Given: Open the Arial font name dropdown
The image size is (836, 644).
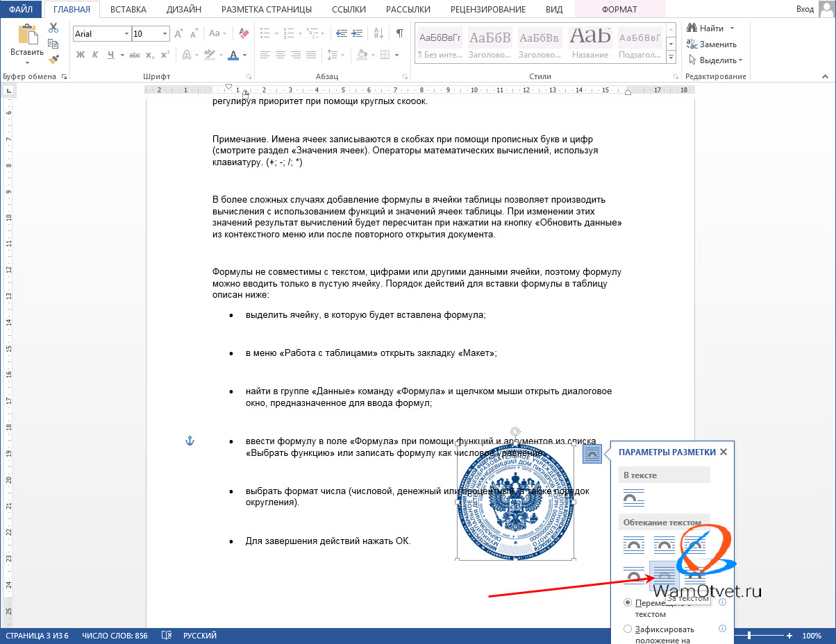Looking at the screenshot, I should (126, 33).
